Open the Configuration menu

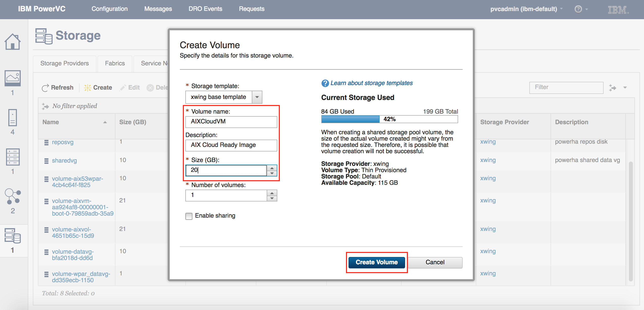(x=110, y=9)
